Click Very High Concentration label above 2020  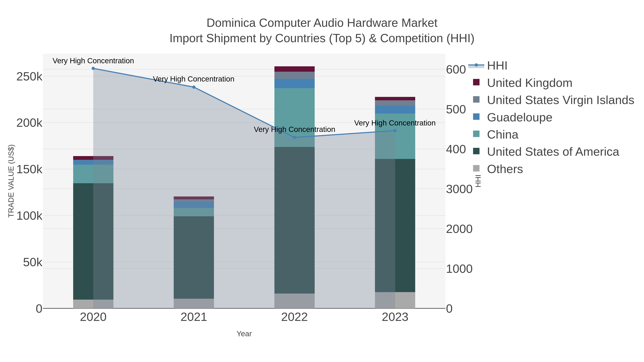click(x=93, y=61)
